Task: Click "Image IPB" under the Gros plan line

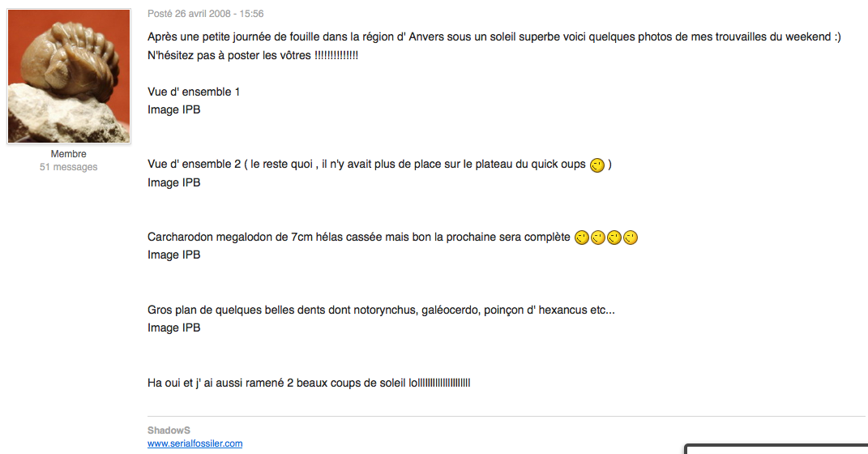Action: tap(173, 328)
